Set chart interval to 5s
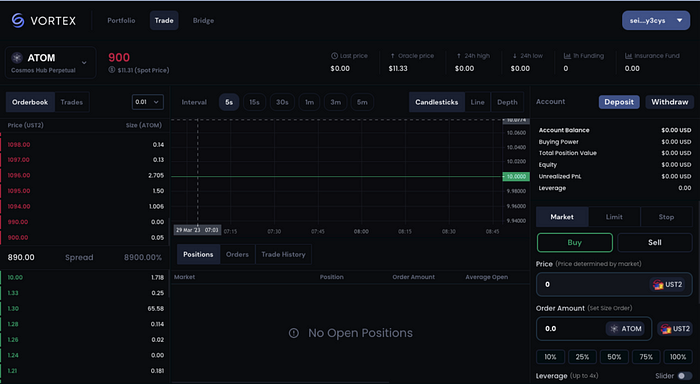 pyautogui.click(x=229, y=102)
